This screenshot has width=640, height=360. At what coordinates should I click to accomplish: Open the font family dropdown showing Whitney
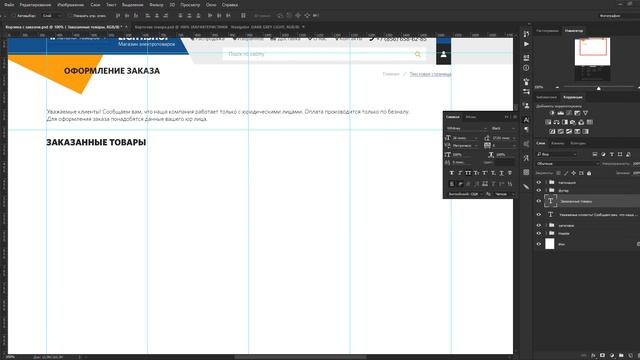click(x=467, y=128)
